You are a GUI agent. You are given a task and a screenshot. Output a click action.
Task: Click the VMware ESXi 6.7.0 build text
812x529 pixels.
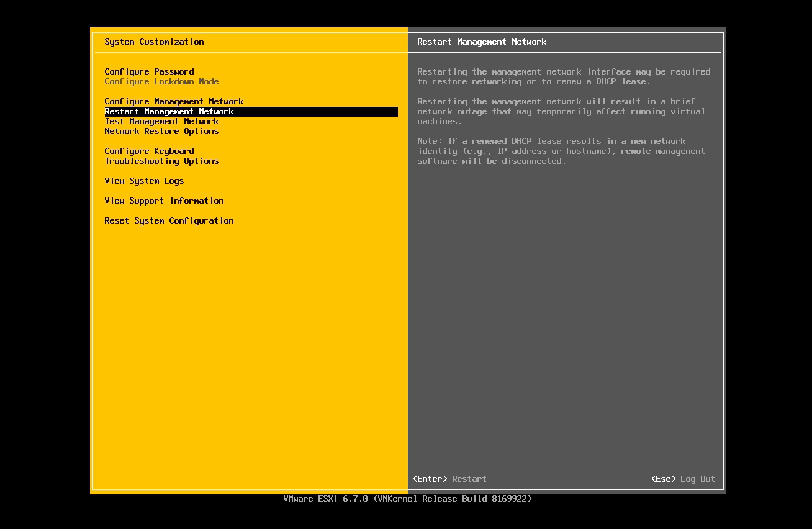[x=407, y=499]
